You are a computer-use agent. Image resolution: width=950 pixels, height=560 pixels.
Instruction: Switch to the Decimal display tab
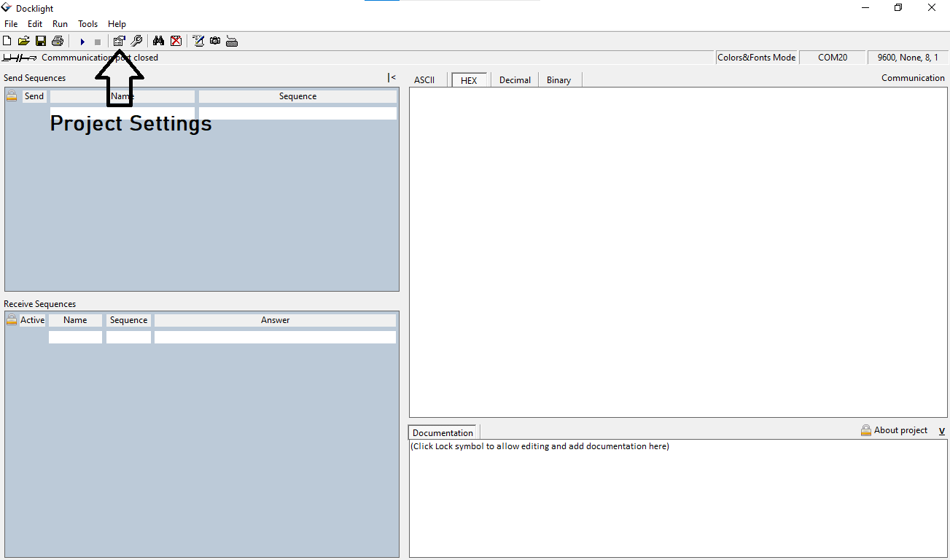pos(515,79)
